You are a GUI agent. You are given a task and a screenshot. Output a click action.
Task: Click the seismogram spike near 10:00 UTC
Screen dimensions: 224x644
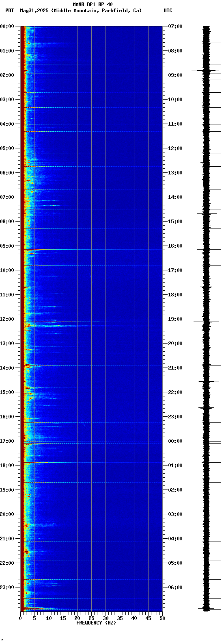pyautogui.click(x=206, y=99)
